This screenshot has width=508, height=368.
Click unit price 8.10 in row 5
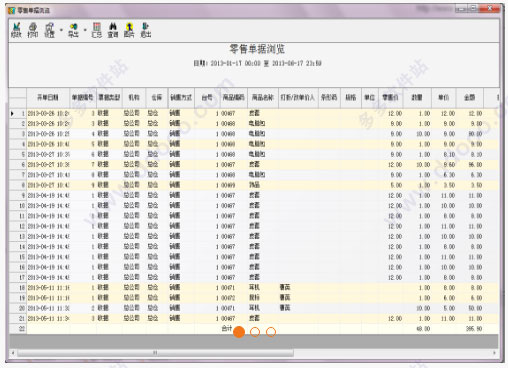[x=449, y=154]
